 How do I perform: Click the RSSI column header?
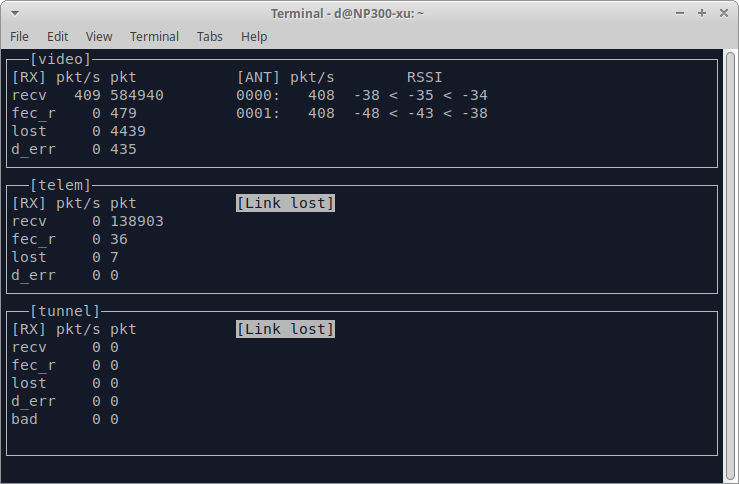click(425, 77)
